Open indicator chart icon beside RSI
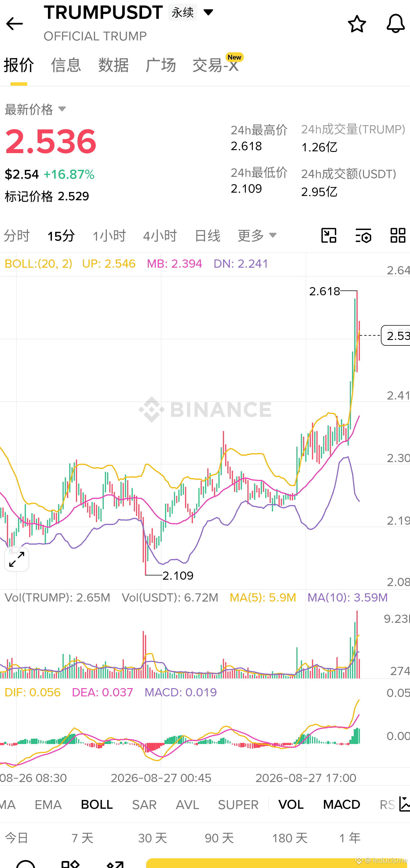Screen dimensions: 410x868 point(404,804)
